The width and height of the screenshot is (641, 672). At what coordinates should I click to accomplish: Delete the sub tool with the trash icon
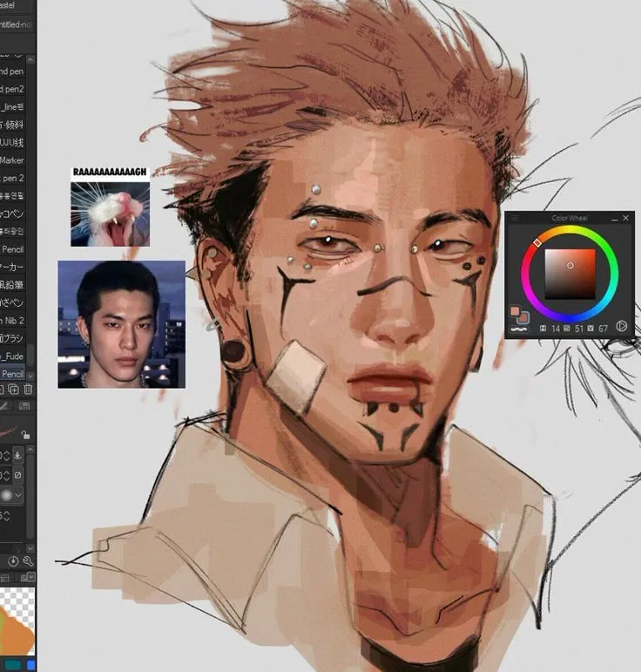coord(28,389)
